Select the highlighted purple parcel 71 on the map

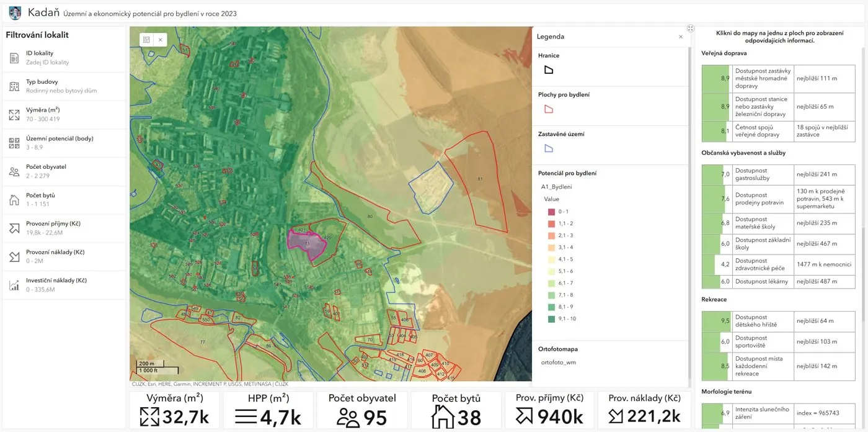point(306,245)
